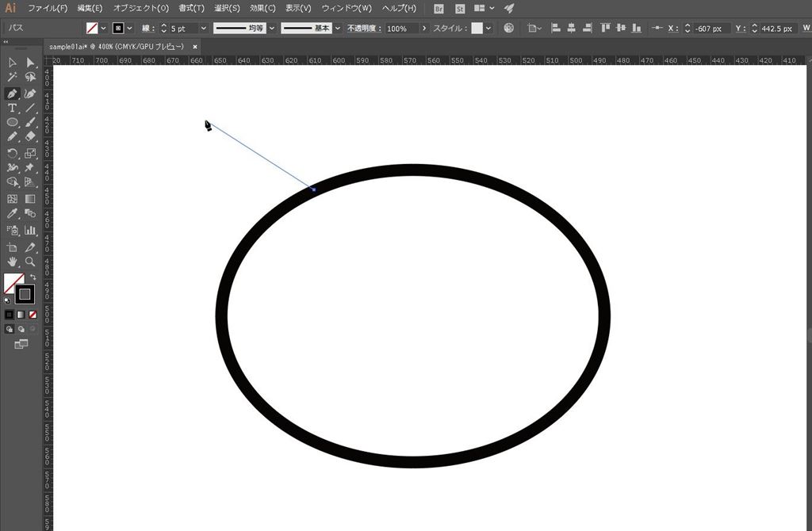Close the sample01.ai document tab

point(195,47)
